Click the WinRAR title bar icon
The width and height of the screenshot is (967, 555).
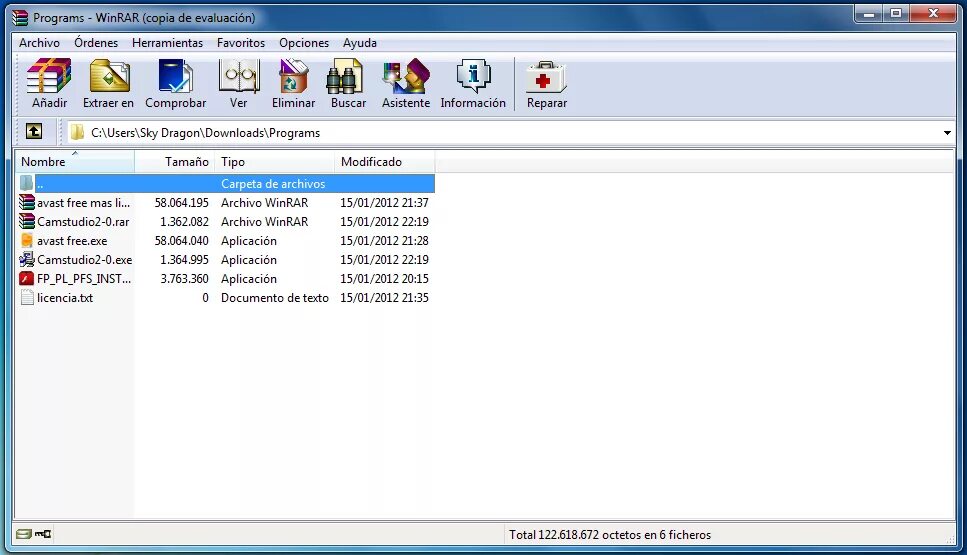(x=20, y=18)
